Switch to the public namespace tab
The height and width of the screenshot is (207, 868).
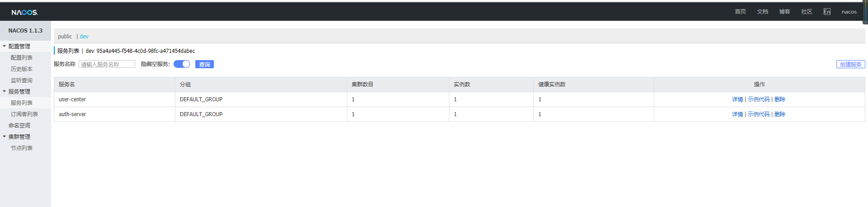(65, 37)
